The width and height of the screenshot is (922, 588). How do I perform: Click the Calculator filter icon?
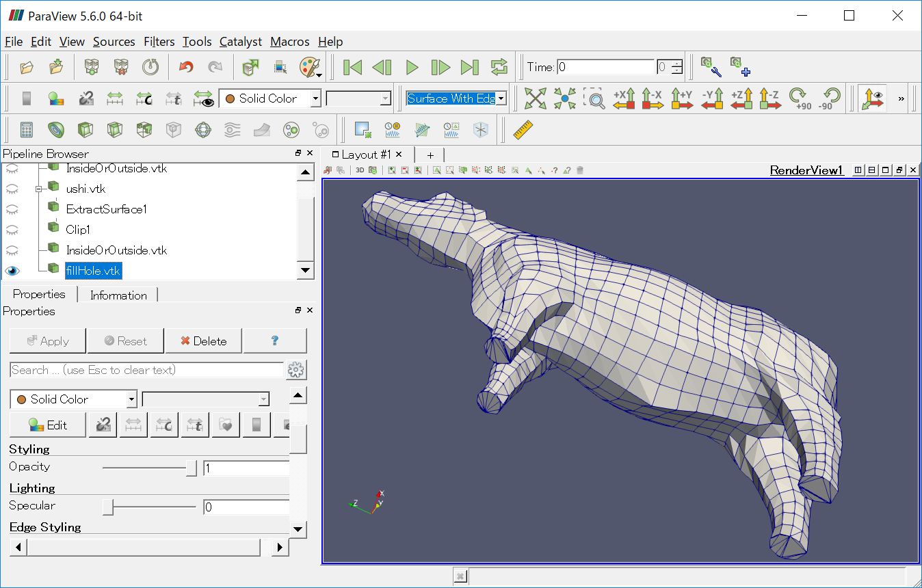coord(26,130)
